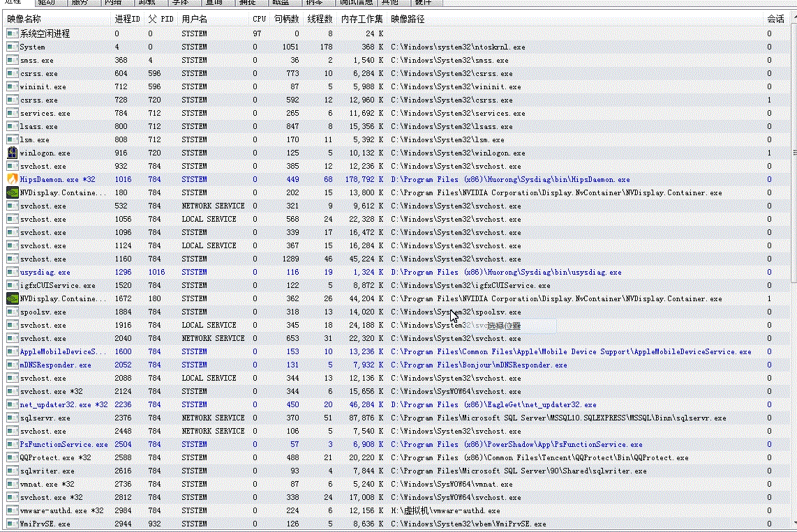Screen dimensions: 797x532
Task: Click the NETWORK SERVICE user of PID 532
Action: (x=213, y=206)
